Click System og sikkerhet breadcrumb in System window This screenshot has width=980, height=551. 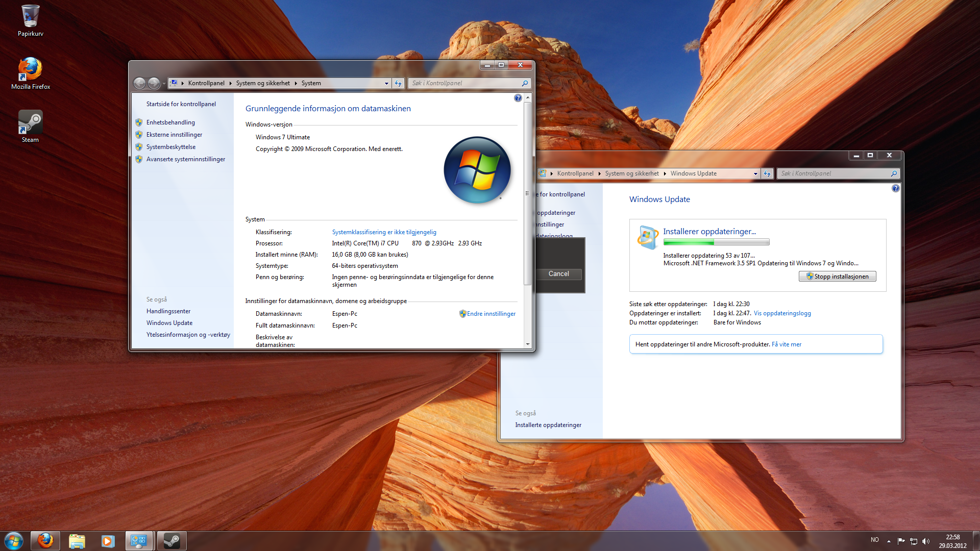click(263, 83)
